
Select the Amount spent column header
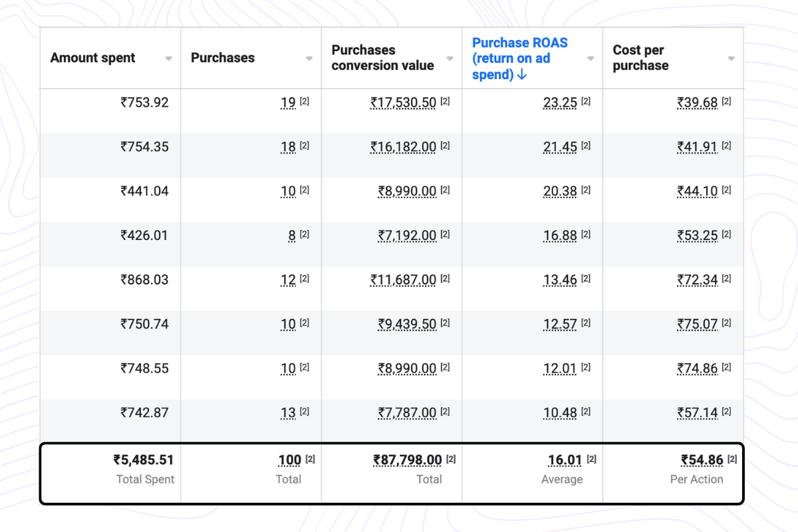(93, 58)
